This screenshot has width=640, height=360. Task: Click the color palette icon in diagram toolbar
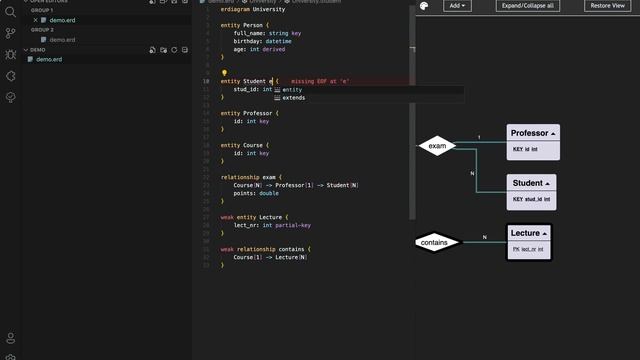[x=424, y=6]
